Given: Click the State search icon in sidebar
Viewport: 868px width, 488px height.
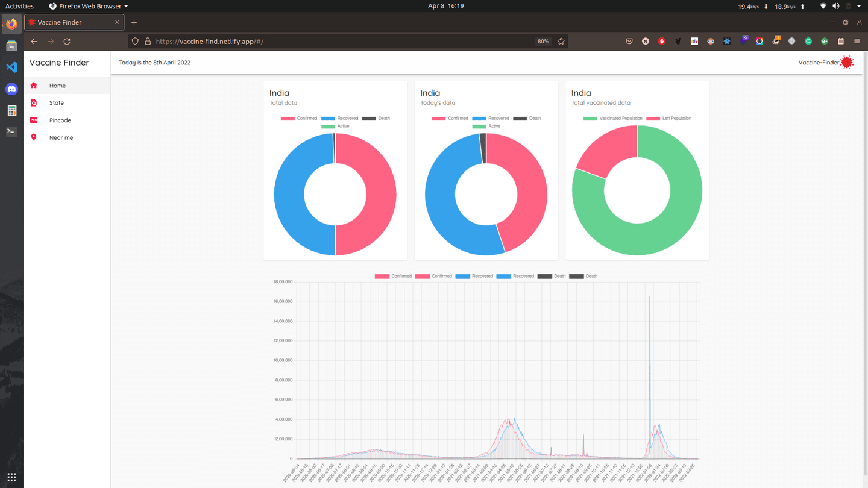Looking at the screenshot, I should 34,103.
